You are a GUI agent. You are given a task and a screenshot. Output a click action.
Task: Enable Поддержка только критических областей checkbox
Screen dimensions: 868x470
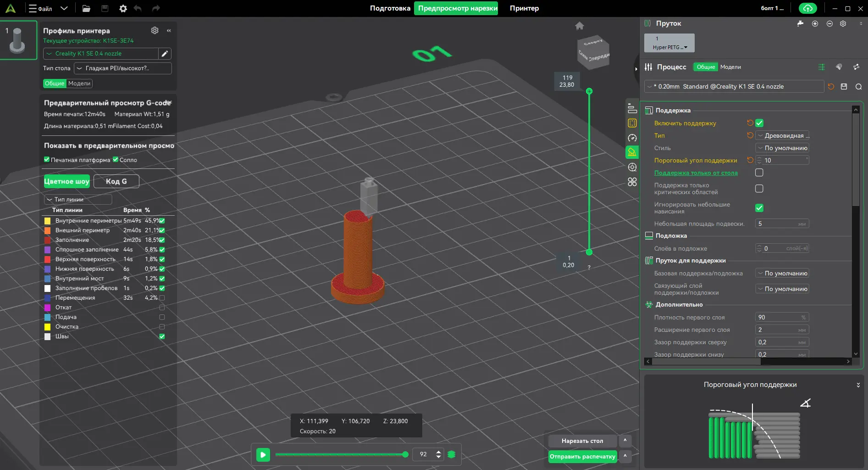point(759,189)
